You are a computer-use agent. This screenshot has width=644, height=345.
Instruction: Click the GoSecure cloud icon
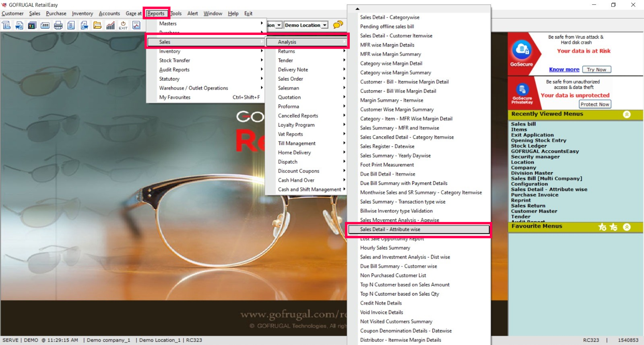(x=522, y=50)
